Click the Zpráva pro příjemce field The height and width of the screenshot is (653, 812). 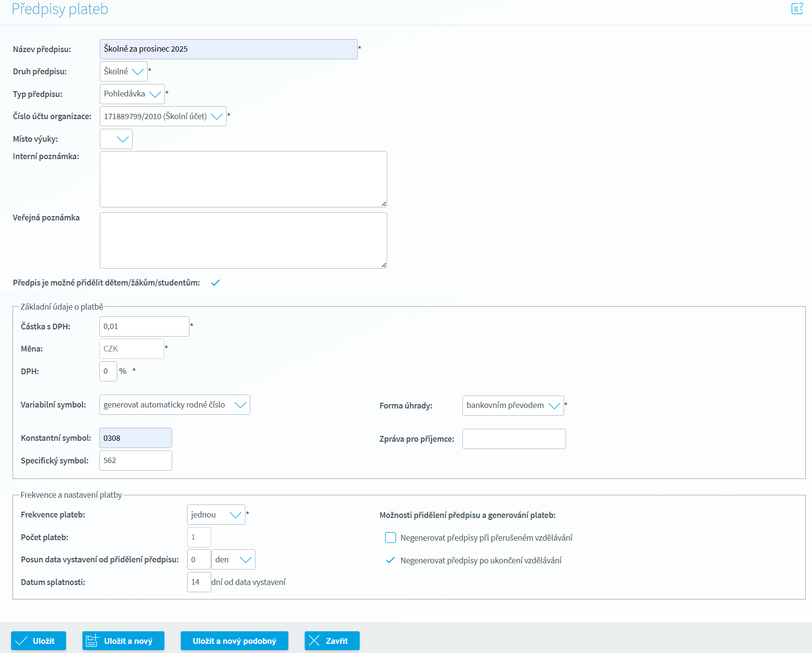pyautogui.click(x=514, y=439)
